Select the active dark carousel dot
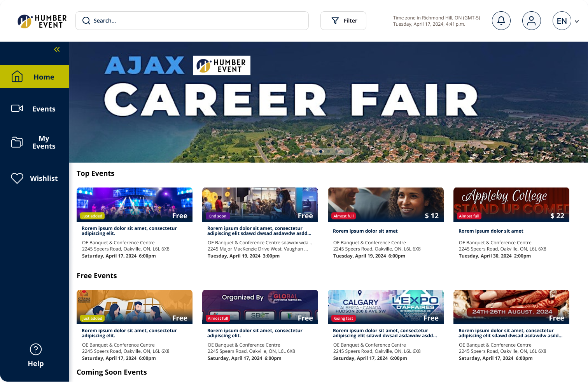Viewport: 588px width, 382px height. pyautogui.click(x=321, y=151)
